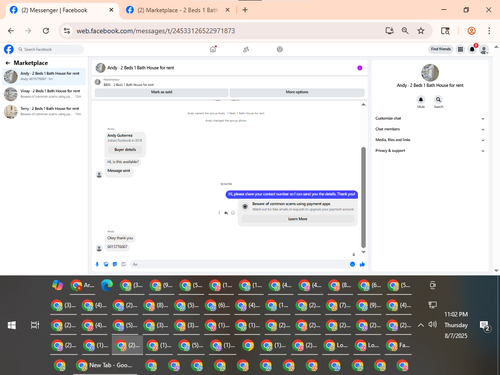Switch to the Marketplace - 2 Beds tab

click(x=177, y=10)
